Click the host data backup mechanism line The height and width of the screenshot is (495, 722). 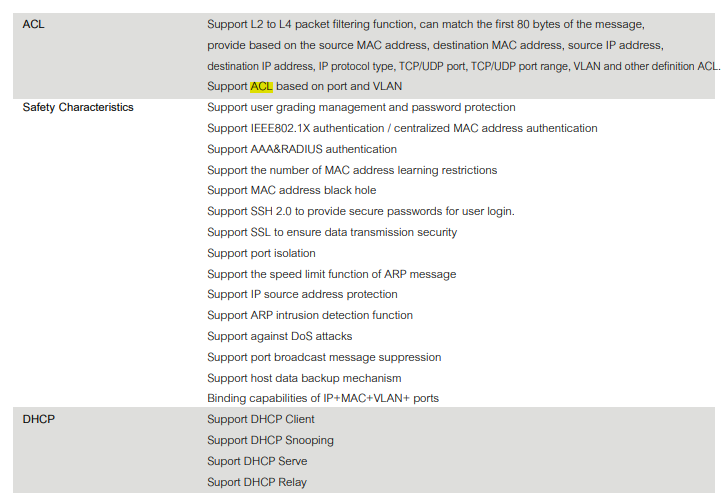coord(304,378)
